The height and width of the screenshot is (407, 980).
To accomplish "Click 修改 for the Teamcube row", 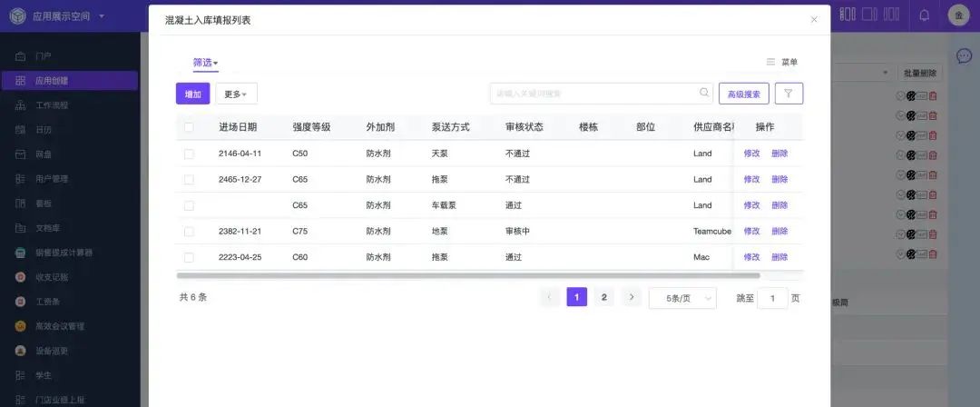I will click(752, 231).
